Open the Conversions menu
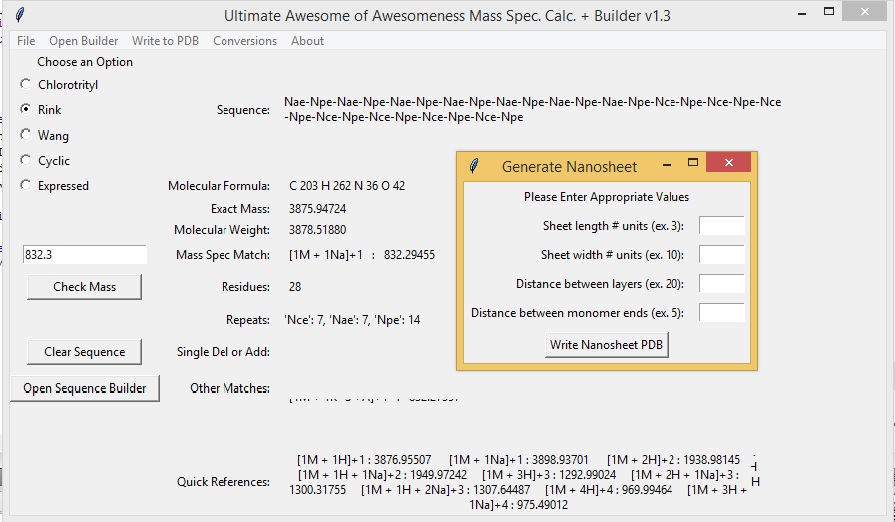Viewport: 895px width, 522px height. click(x=245, y=41)
